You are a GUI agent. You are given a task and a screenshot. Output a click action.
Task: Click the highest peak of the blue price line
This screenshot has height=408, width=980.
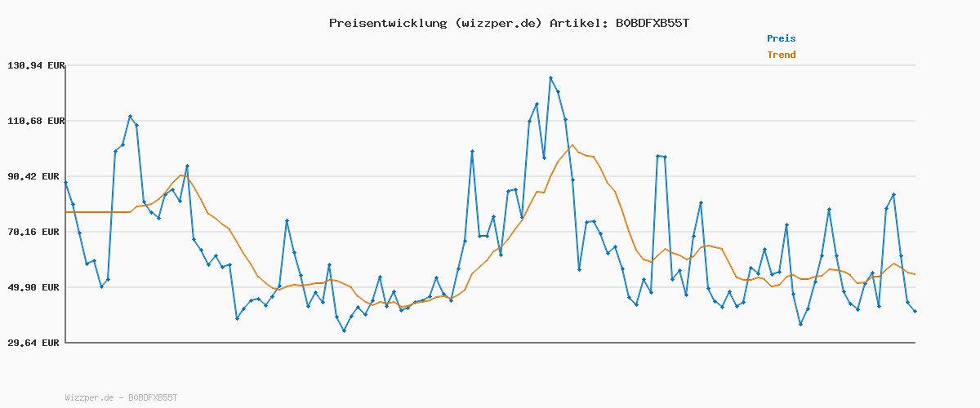point(551,78)
